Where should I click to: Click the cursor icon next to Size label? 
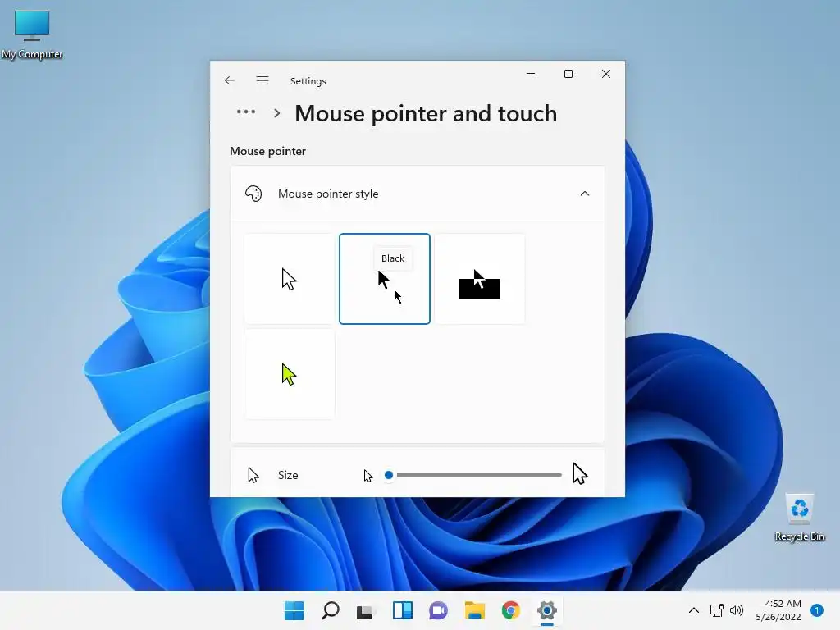pos(253,475)
